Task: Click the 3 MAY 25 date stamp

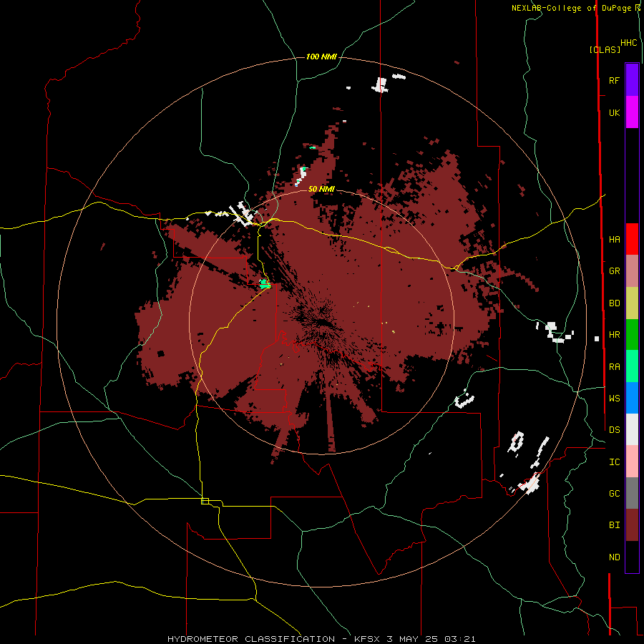Action: 412,639
